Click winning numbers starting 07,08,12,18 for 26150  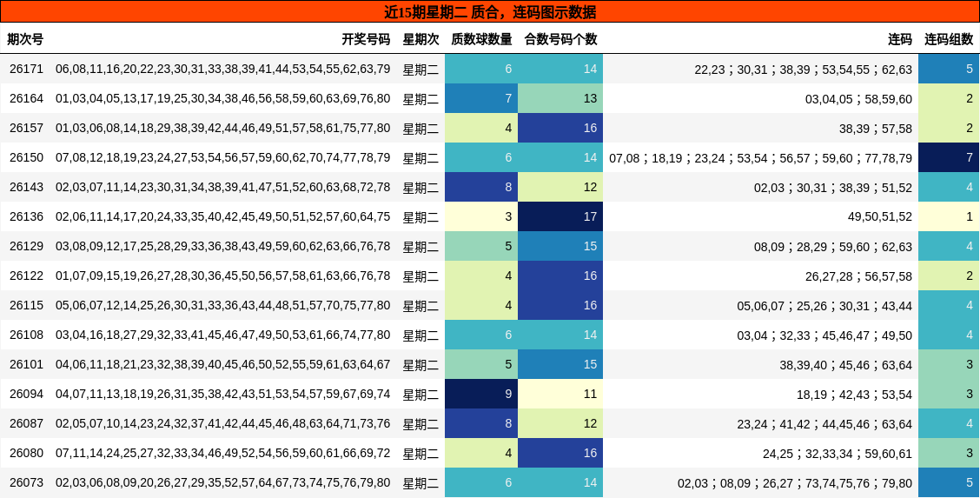click(x=222, y=157)
